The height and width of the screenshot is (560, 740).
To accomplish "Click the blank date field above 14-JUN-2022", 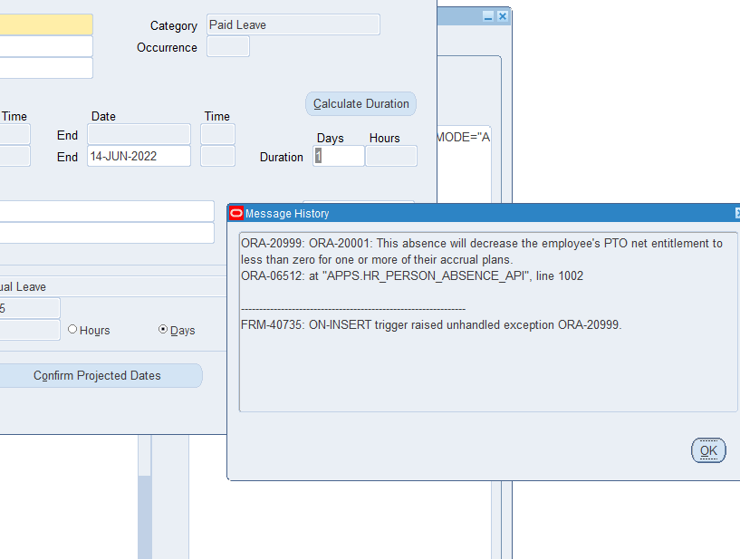I will click(138, 134).
